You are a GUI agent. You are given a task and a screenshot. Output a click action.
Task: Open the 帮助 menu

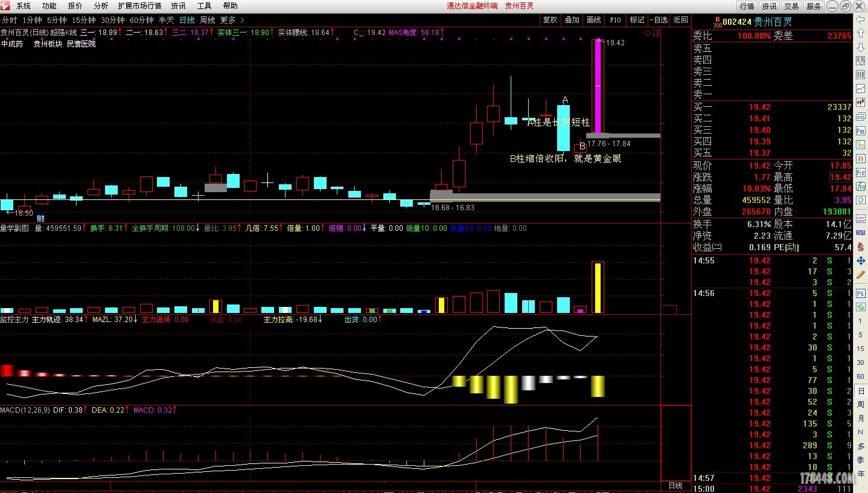pyautogui.click(x=230, y=6)
